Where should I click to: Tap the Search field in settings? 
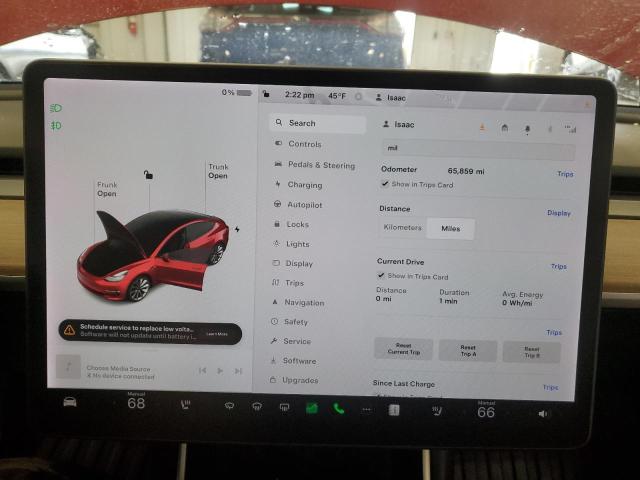tap(318, 123)
